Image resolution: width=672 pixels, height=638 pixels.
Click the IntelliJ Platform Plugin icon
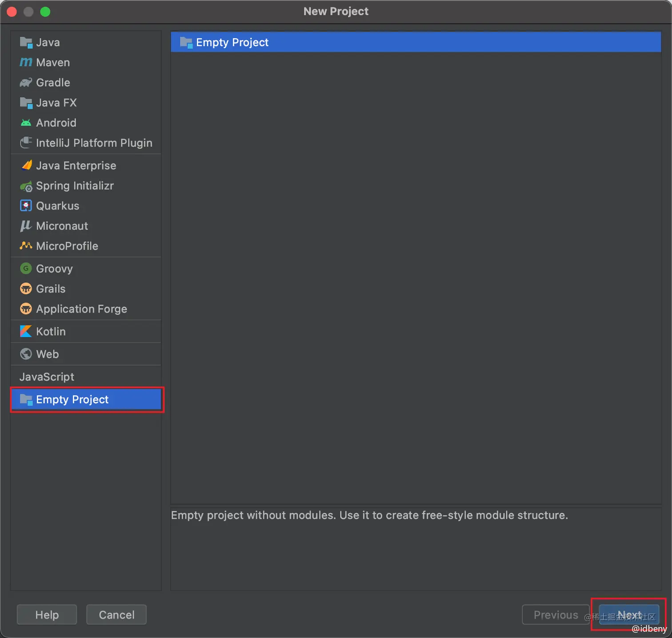(26, 143)
